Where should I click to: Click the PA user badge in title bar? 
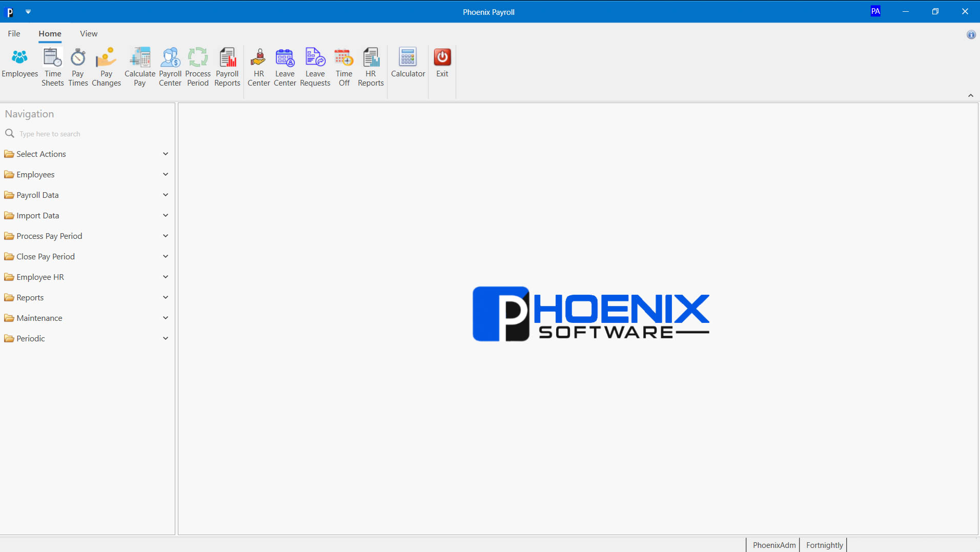click(875, 11)
